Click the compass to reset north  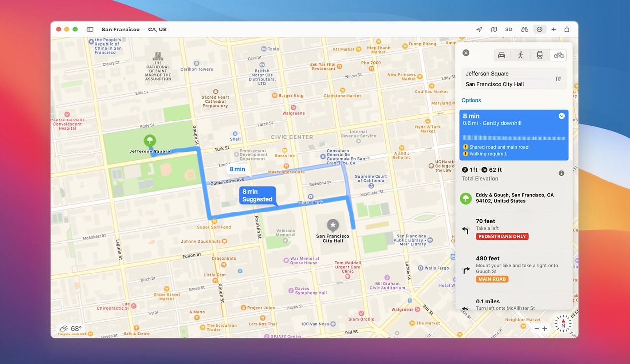pyautogui.click(x=563, y=324)
